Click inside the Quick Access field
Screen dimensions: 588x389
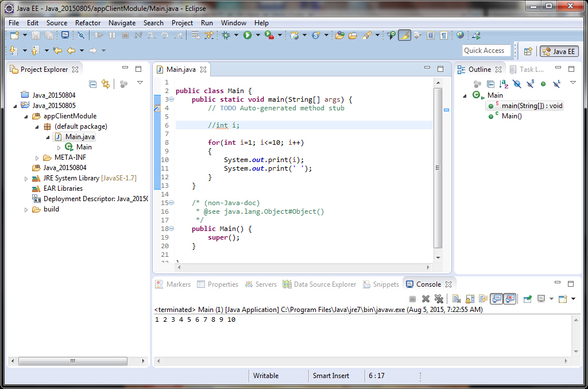[x=486, y=50]
